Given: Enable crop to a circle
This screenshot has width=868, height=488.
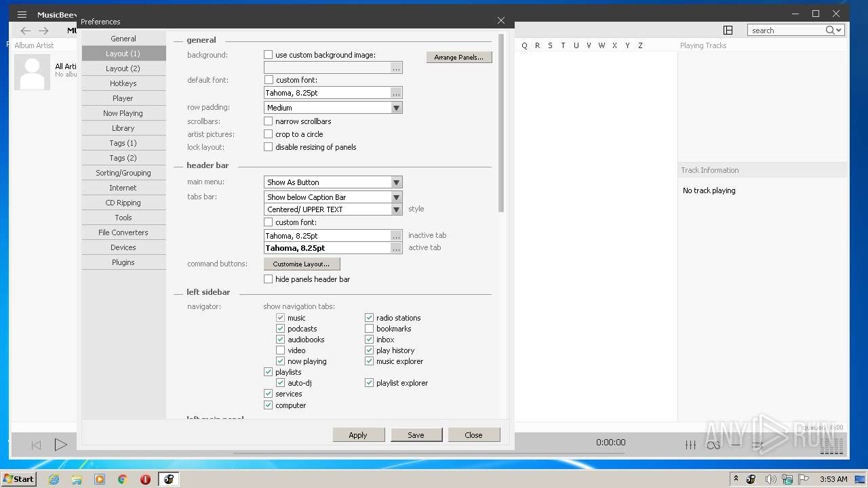Looking at the screenshot, I should [269, 134].
